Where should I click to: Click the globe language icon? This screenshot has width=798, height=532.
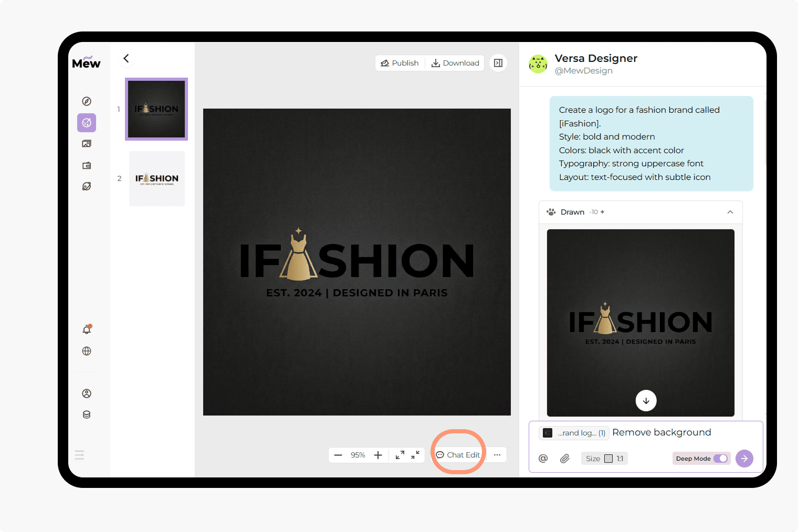click(87, 351)
